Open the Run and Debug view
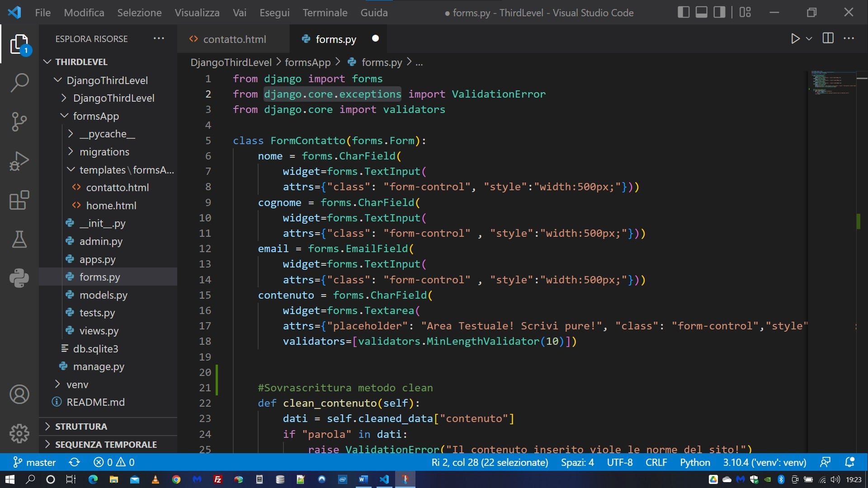868x488 pixels. 19,161
